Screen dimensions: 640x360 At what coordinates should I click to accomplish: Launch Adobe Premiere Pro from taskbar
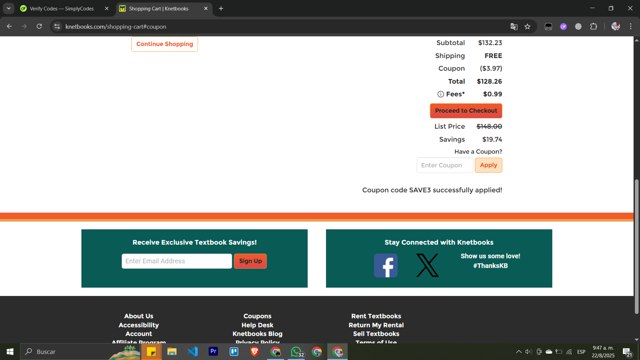(213, 351)
